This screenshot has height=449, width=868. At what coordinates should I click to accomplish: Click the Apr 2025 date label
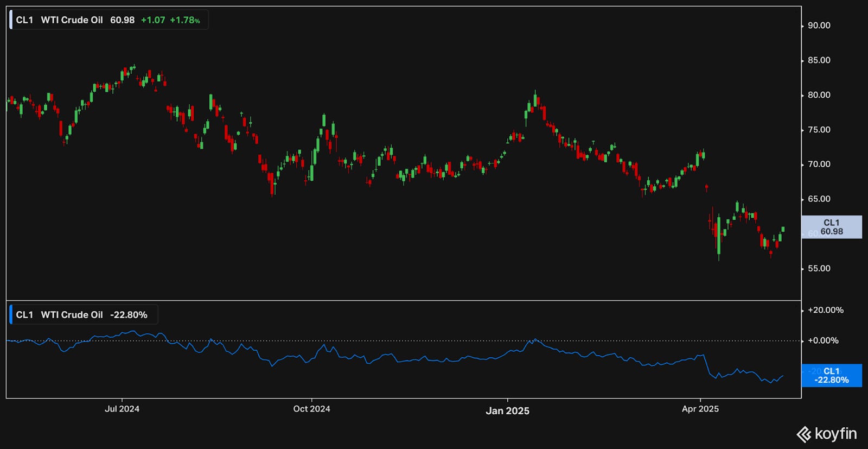pyautogui.click(x=700, y=409)
